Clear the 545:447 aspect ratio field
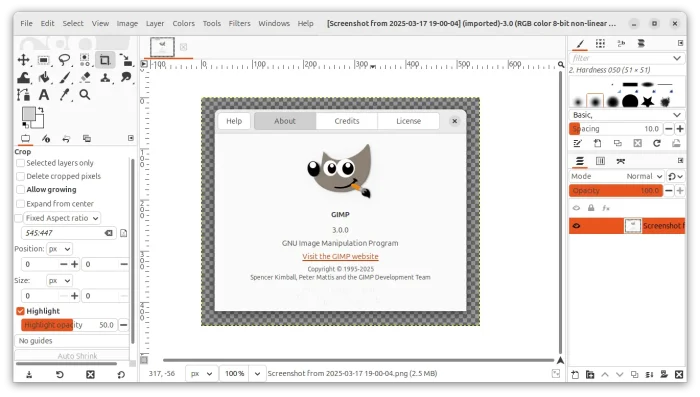700x397 pixels. point(108,233)
